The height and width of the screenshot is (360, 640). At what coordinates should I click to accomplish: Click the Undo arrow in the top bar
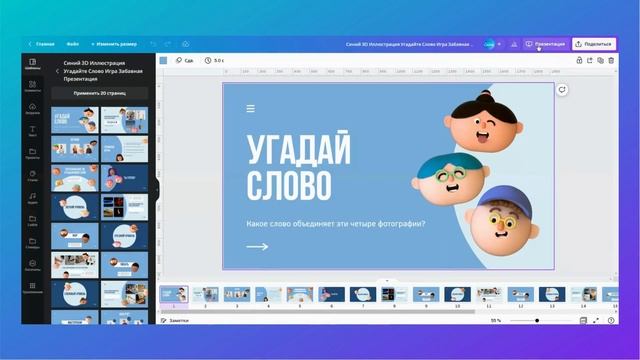point(153,44)
